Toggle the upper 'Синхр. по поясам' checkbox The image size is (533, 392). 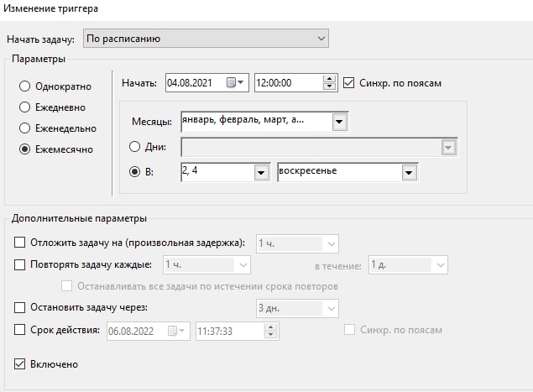pos(349,83)
